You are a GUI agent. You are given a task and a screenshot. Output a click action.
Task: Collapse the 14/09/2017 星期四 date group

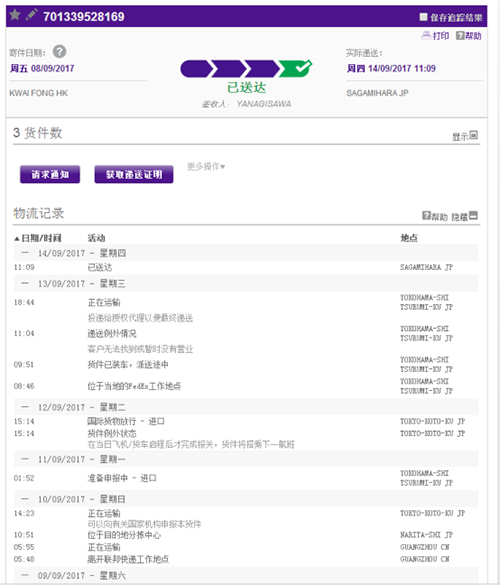tap(25, 253)
